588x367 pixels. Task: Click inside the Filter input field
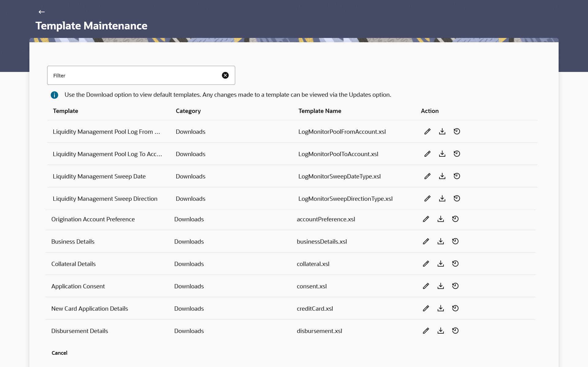pos(135,75)
